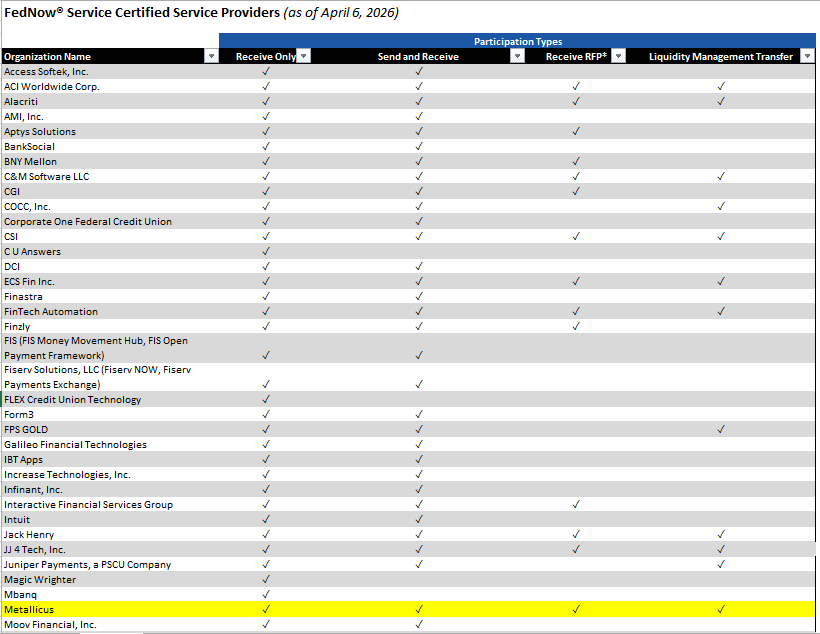This screenshot has width=820, height=634.
Task: Select the FedNow Service Certified Service Providers title
Action: coord(201,13)
